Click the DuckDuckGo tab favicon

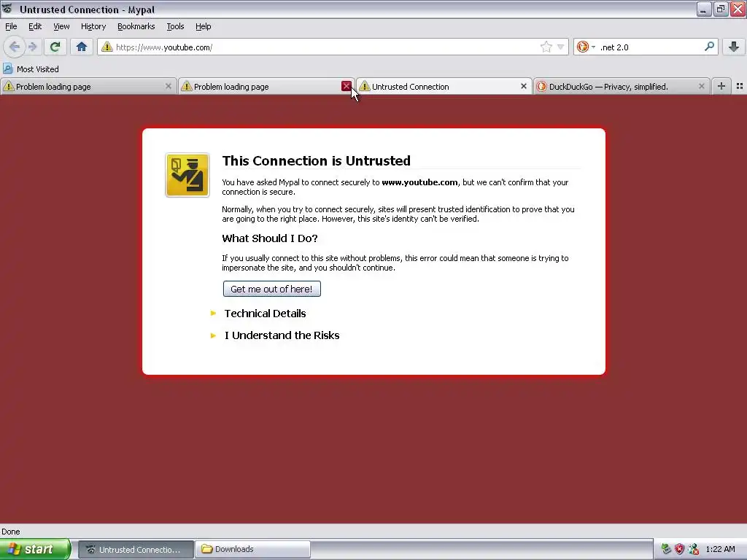[542, 86]
